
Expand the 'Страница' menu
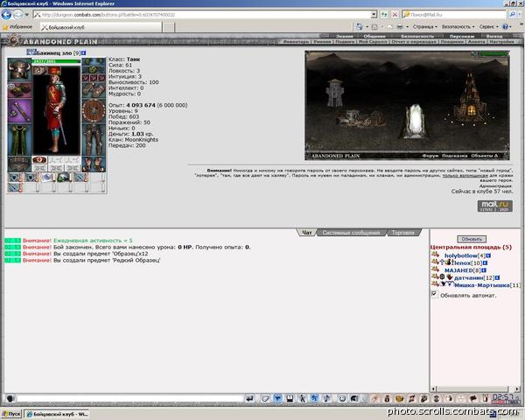(424, 26)
